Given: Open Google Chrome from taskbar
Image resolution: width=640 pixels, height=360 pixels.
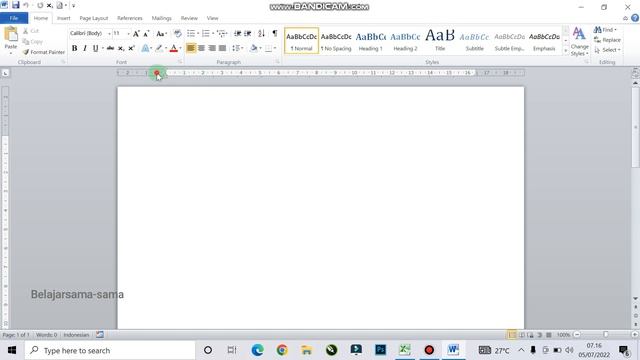Looking at the screenshot, I should click(x=282, y=350).
